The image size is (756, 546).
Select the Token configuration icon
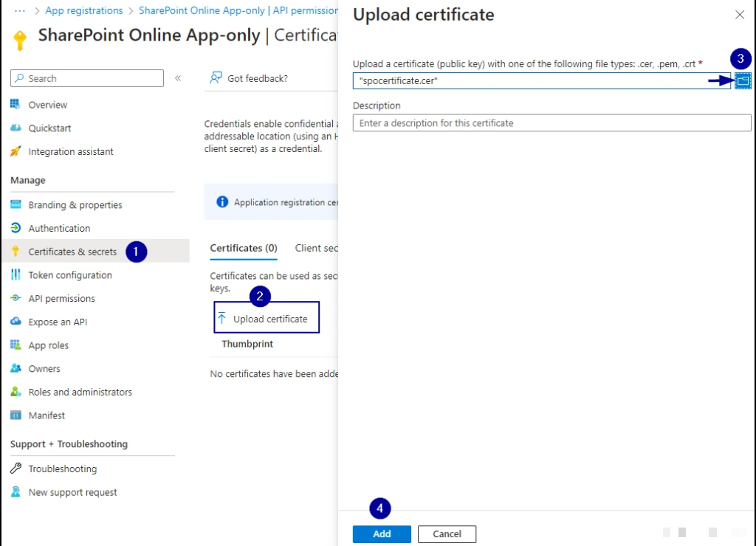point(16,275)
